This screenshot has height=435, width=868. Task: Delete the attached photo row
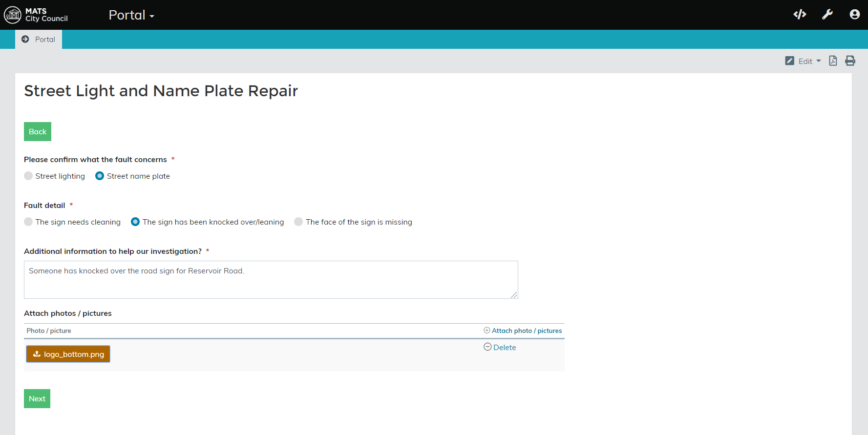[x=500, y=347]
